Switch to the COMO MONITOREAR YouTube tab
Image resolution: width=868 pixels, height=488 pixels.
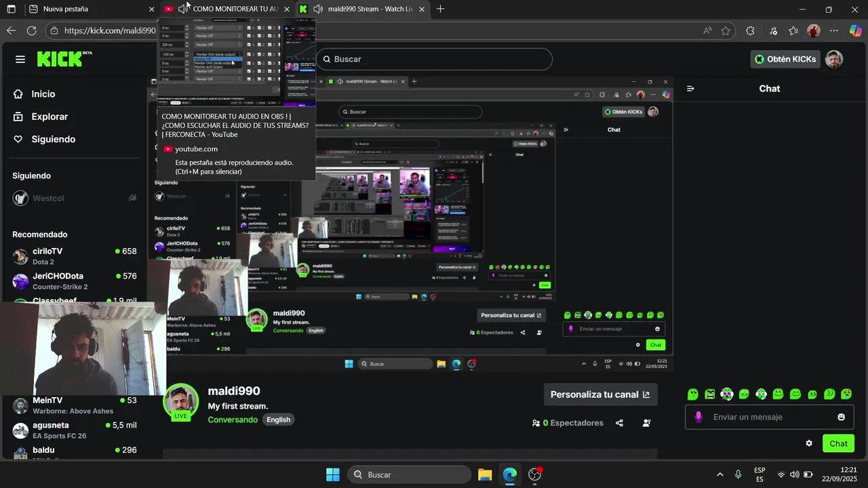227,9
